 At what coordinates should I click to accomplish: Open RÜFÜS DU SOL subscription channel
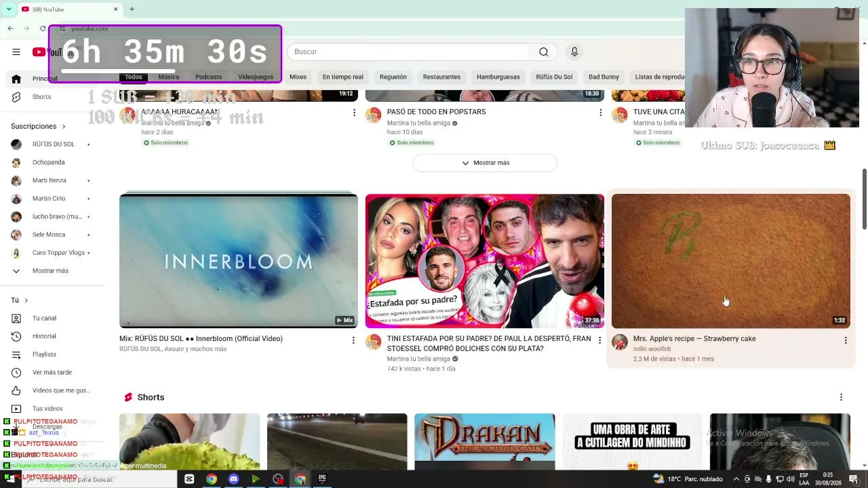[x=51, y=144]
